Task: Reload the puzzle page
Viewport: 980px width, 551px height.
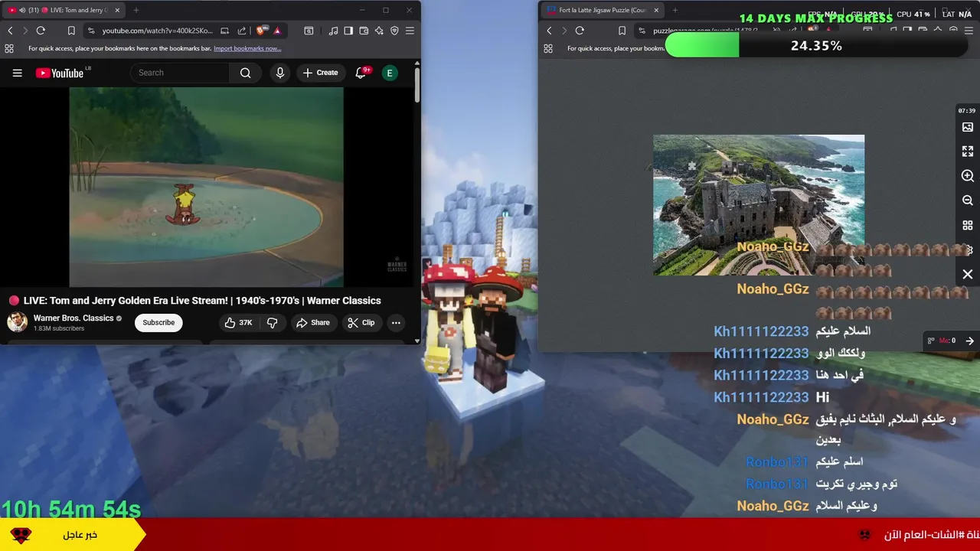Action: click(580, 31)
